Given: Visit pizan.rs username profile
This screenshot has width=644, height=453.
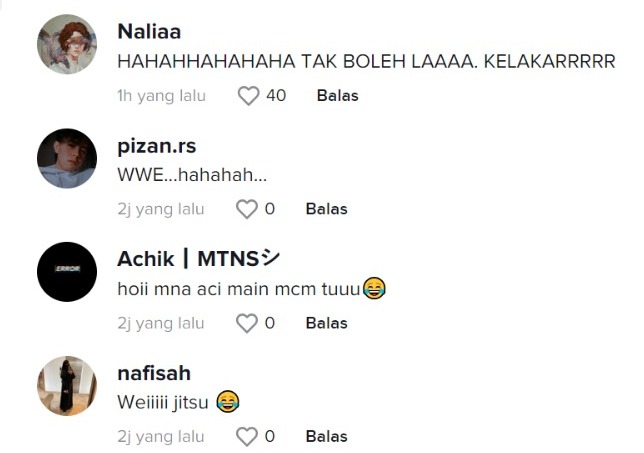Looking at the screenshot, I should [156, 146].
